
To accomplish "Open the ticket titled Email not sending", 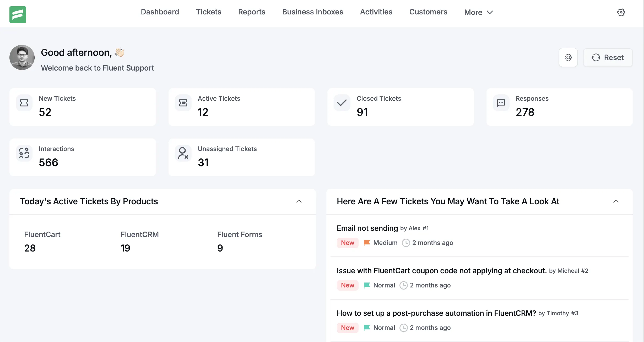I will [367, 228].
